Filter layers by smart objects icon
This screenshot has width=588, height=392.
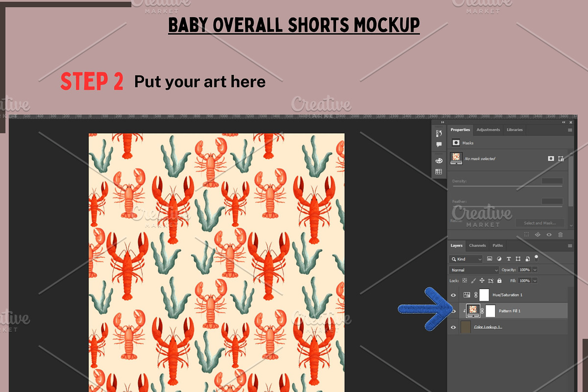pyautogui.click(x=528, y=259)
